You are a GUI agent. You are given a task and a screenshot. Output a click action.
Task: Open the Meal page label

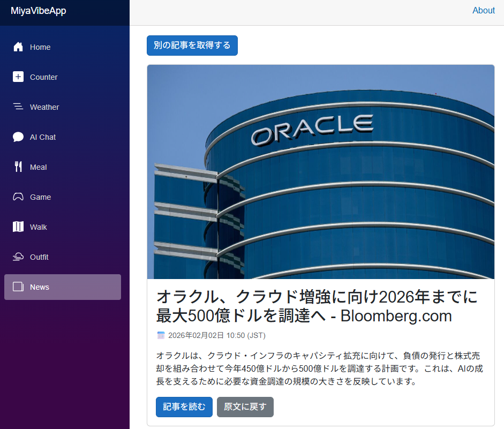38,167
